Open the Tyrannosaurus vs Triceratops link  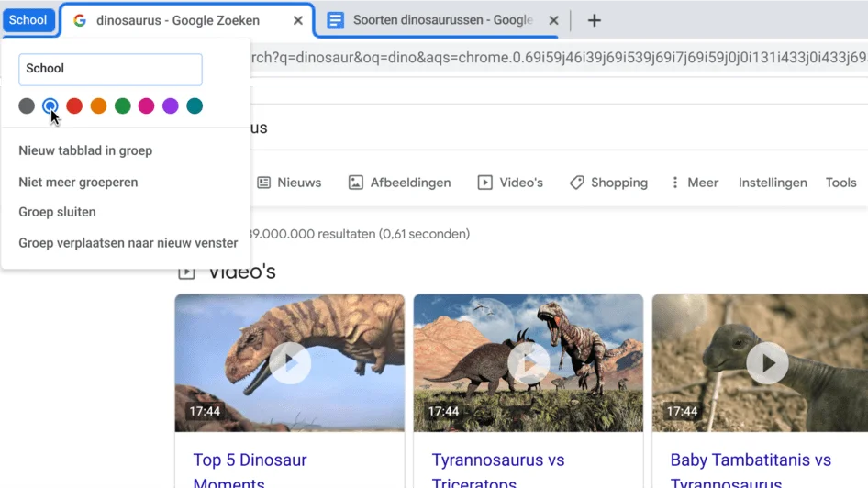(497, 471)
